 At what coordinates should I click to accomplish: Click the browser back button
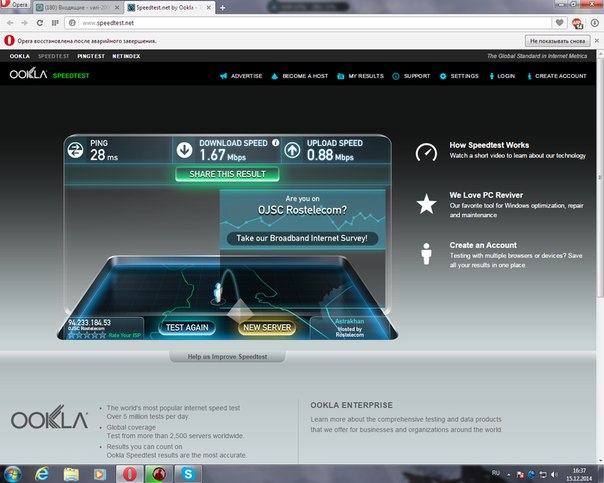coord(10,23)
